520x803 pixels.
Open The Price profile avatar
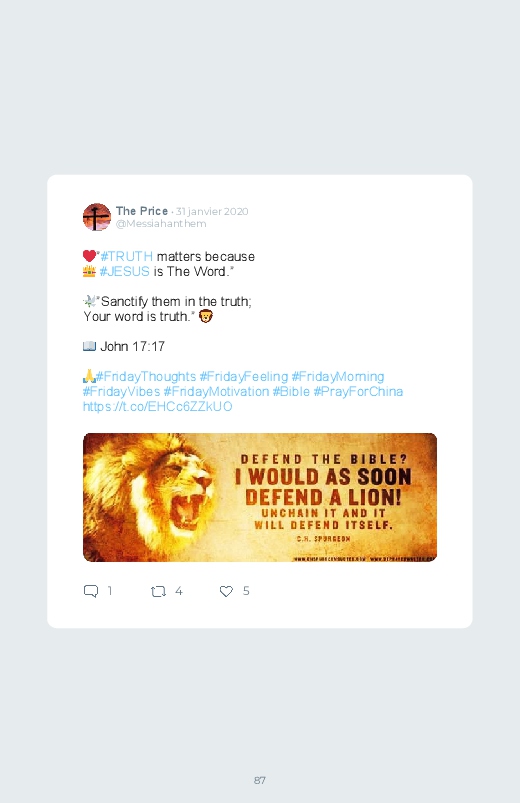[x=97, y=217]
